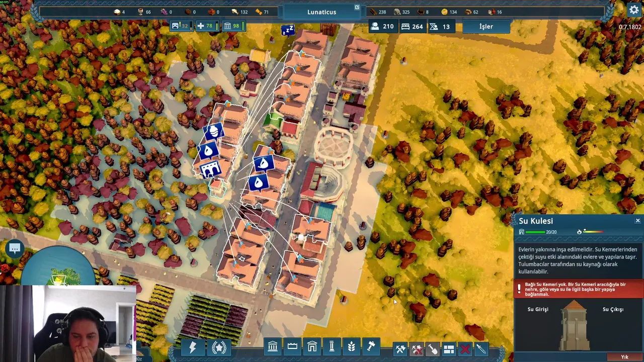Image resolution: width=644 pixels, height=362 pixels.
Task: Select the brick wall road tool
Action: point(449,349)
